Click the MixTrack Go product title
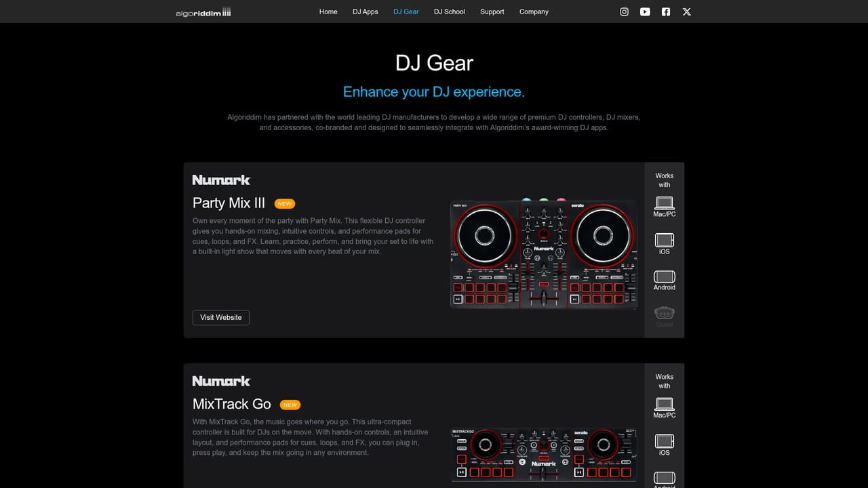This screenshot has height=488, width=868. 232,404
